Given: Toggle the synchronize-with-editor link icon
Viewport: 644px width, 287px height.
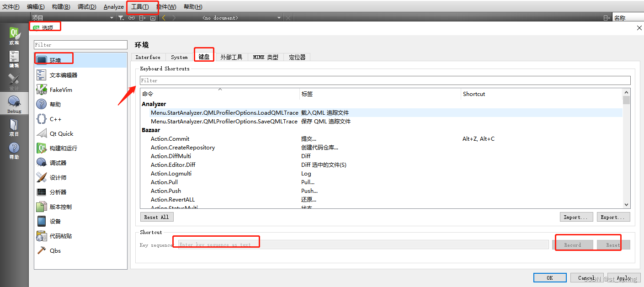Looking at the screenshot, I should click(132, 18).
